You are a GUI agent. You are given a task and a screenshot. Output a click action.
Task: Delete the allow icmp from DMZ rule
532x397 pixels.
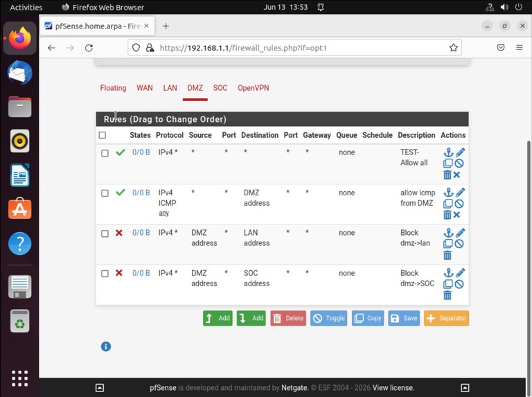447,215
